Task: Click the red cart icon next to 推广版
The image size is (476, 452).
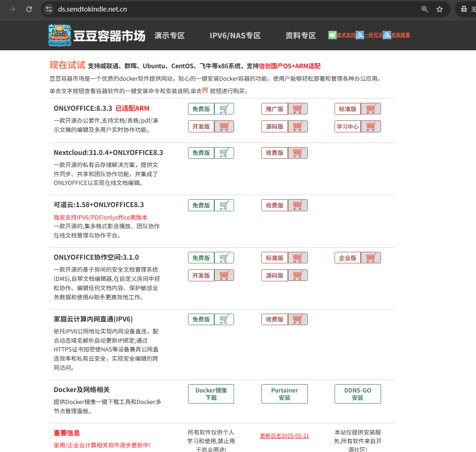Action: (298, 109)
